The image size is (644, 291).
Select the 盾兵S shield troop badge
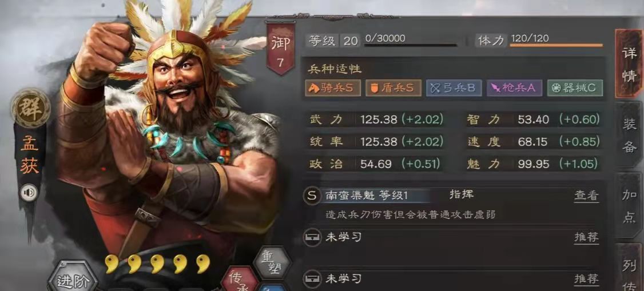tap(393, 88)
